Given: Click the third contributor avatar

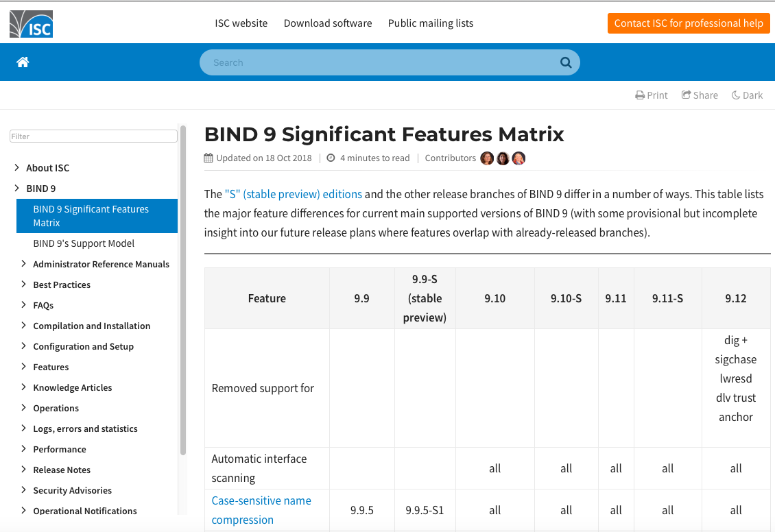Looking at the screenshot, I should pos(518,158).
